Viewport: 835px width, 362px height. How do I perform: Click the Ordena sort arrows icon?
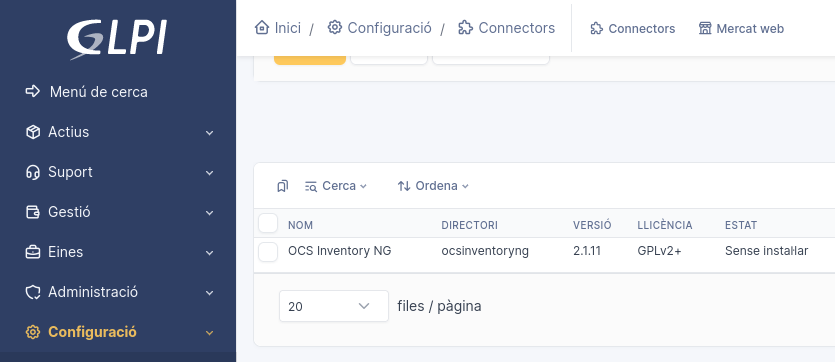coord(404,186)
